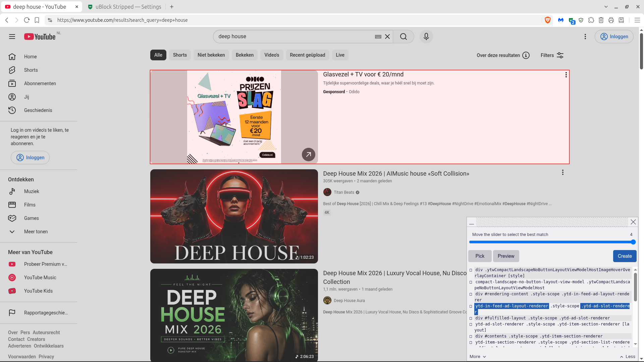Screen dimensions: 644x362
Task: Click the magnifier search button
Action: (404, 37)
